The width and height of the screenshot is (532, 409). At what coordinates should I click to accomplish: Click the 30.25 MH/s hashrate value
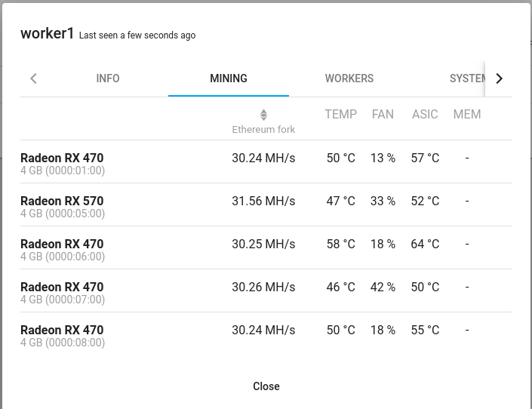point(263,244)
